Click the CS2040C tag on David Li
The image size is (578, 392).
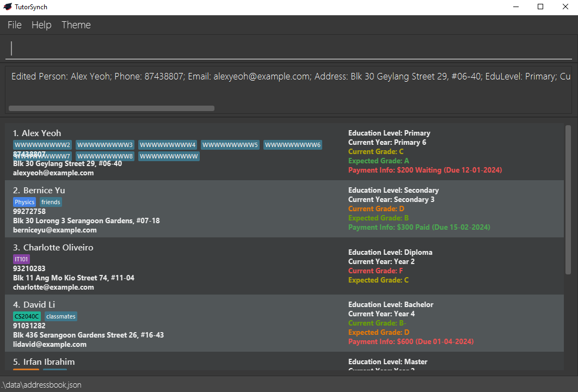(x=27, y=316)
